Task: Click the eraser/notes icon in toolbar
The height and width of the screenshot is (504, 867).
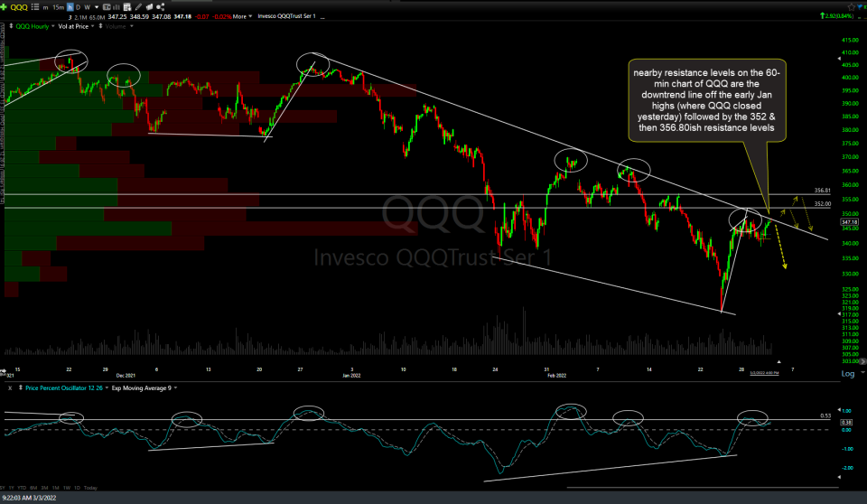Action: click(x=149, y=7)
